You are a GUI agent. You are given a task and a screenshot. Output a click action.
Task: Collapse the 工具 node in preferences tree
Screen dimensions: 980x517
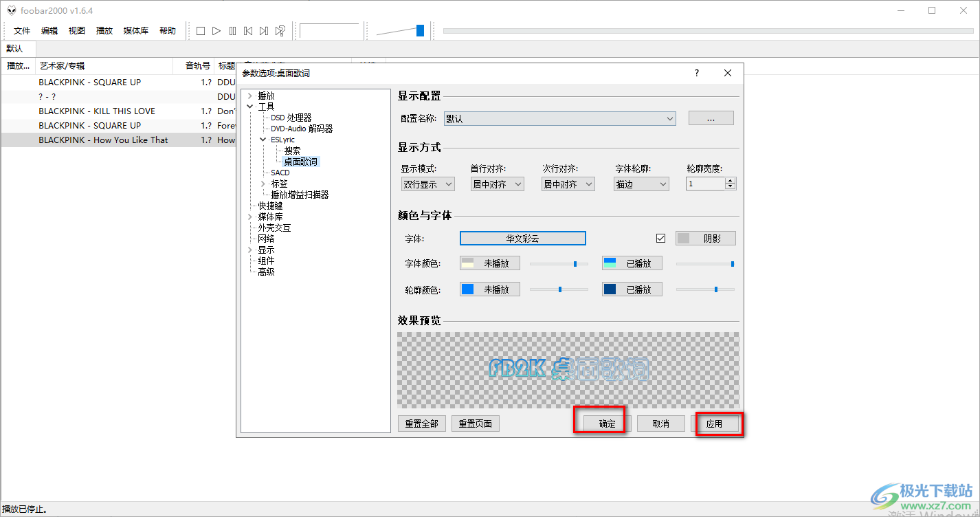click(249, 107)
